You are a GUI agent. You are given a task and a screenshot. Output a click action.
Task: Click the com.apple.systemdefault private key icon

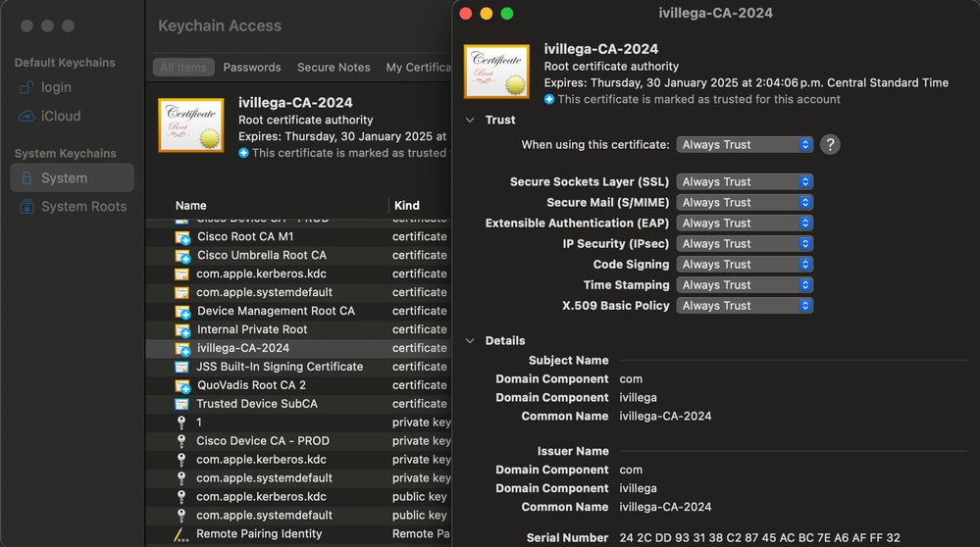(181, 478)
